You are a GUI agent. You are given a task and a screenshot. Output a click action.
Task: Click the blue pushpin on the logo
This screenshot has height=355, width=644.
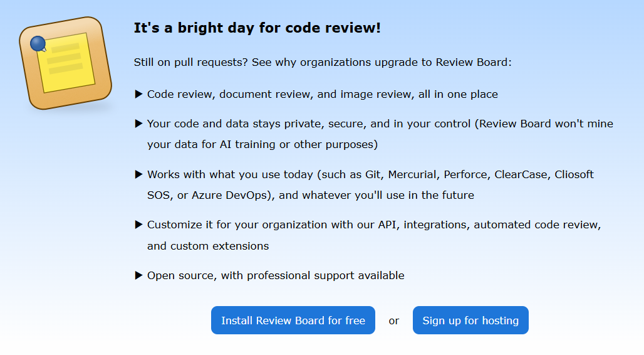[38, 44]
